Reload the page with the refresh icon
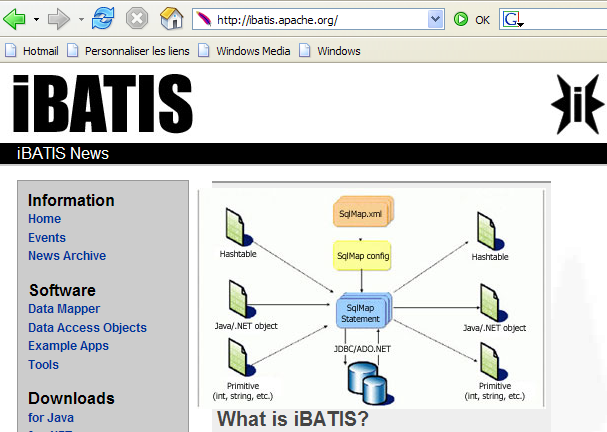 [103, 19]
